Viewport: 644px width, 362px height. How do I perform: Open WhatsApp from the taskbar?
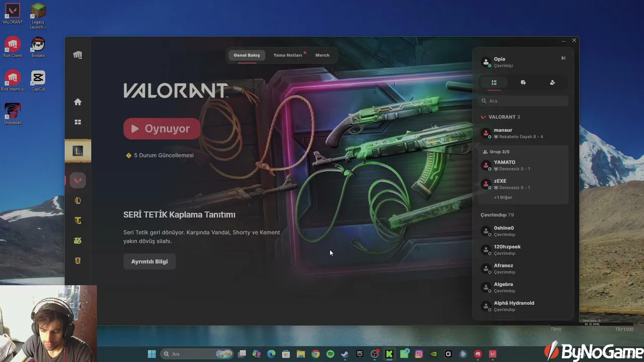click(x=404, y=354)
